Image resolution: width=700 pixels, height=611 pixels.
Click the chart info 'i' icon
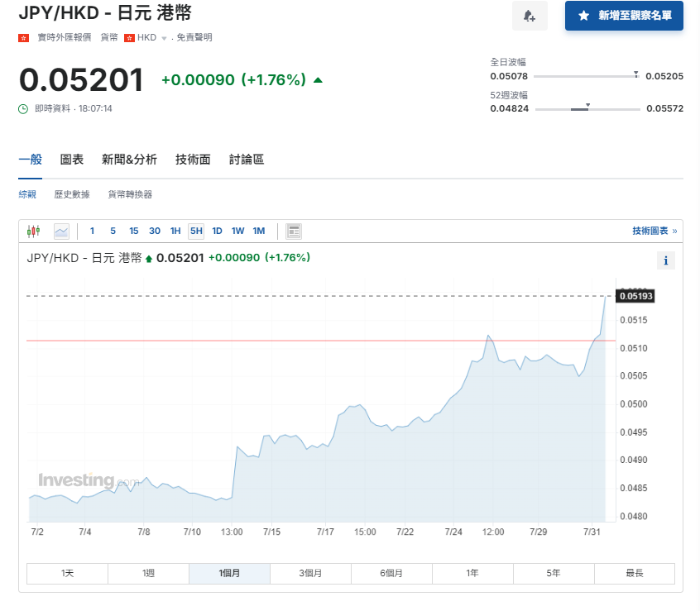pyautogui.click(x=666, y=260)
